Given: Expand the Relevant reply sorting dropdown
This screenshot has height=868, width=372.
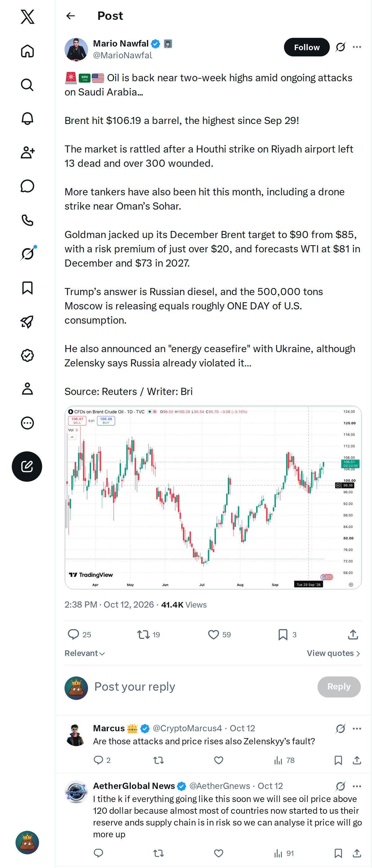Looking at the screenshot, I should pos(85,653).
